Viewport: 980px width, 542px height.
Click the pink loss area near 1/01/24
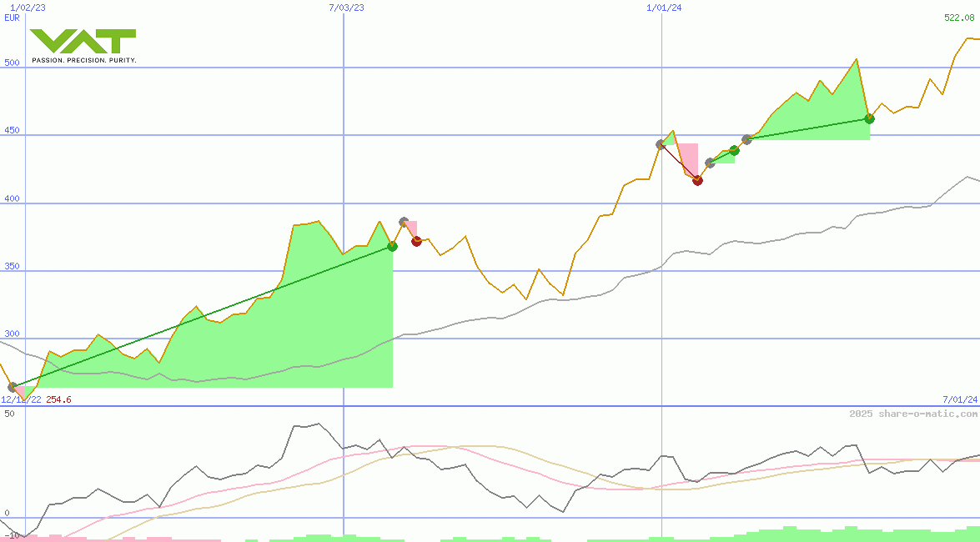pyautogui.click(x=687, y=158)
